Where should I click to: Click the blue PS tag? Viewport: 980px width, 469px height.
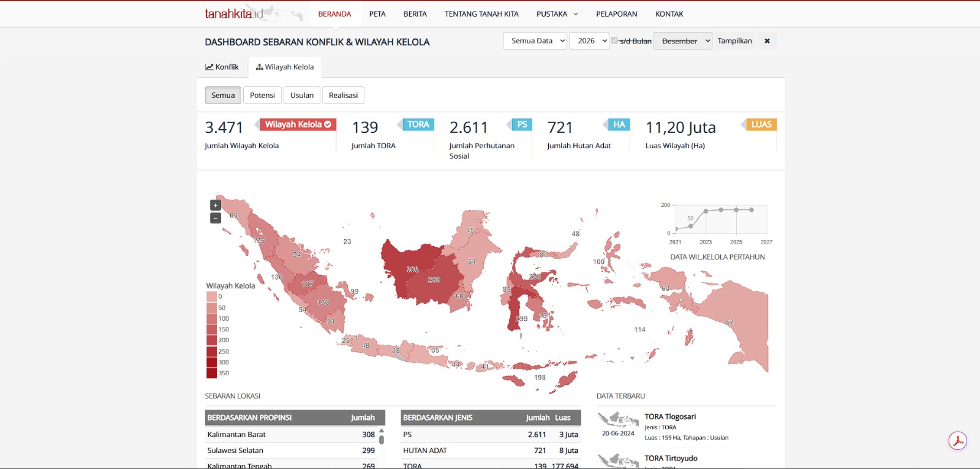coord(522,124)
